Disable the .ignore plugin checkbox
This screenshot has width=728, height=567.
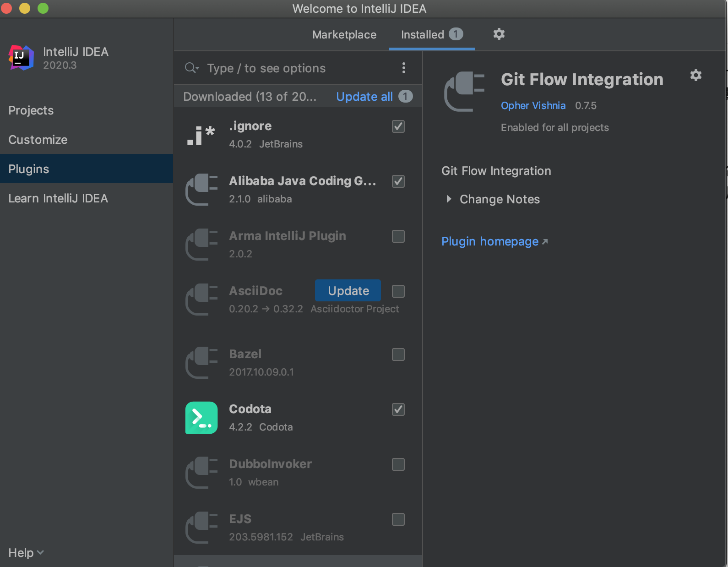pyautogui.click(x=398, y=126)
